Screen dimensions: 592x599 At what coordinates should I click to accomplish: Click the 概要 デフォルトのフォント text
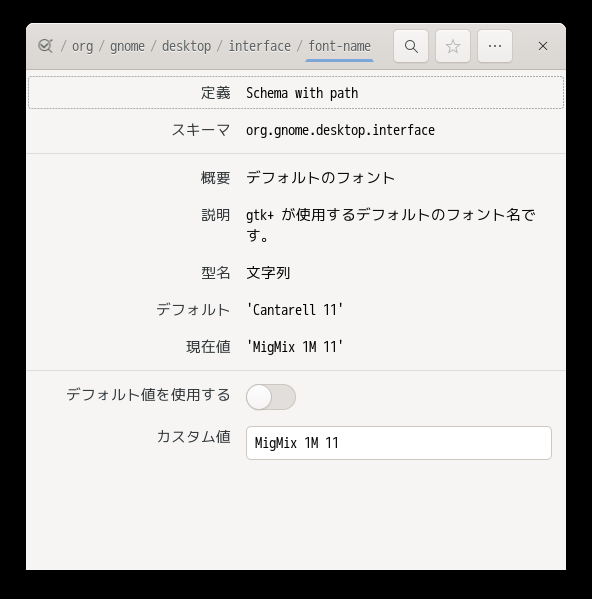pyautogui.click(x=320, y=178)
